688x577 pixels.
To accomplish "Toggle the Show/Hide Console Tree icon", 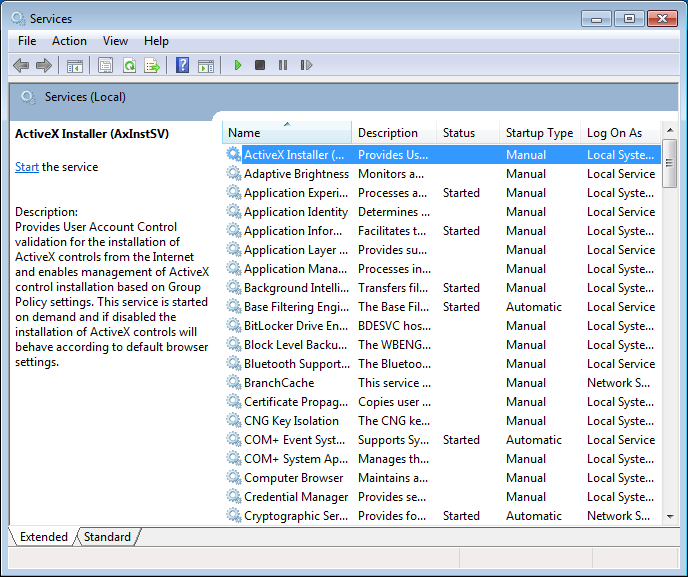I will point(75,66).
